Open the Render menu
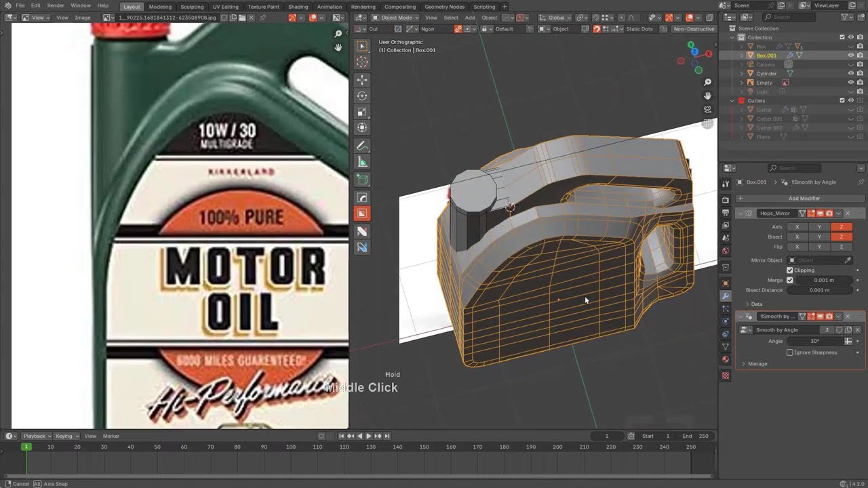This screenshot has height=488, width=868. click(56, 5)
